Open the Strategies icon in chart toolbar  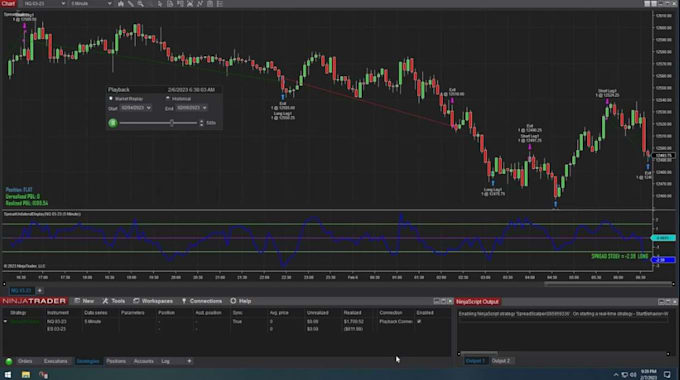[200, 3]
